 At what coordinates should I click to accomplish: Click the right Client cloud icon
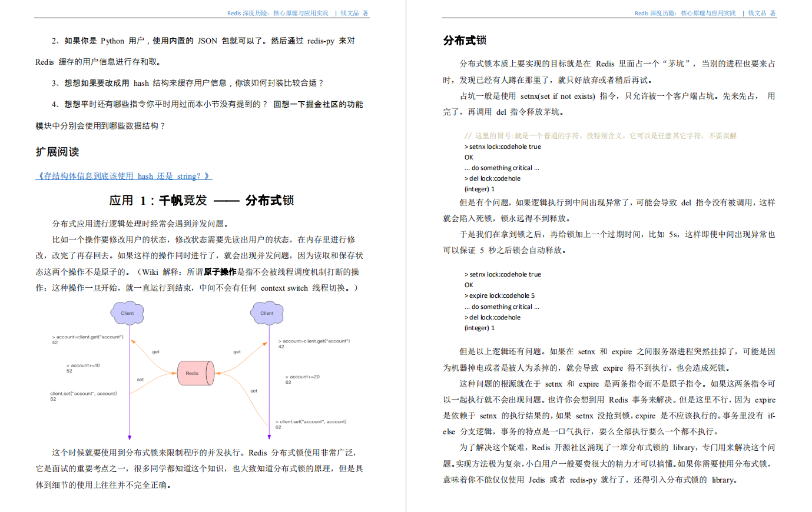[x=266, y=312]
